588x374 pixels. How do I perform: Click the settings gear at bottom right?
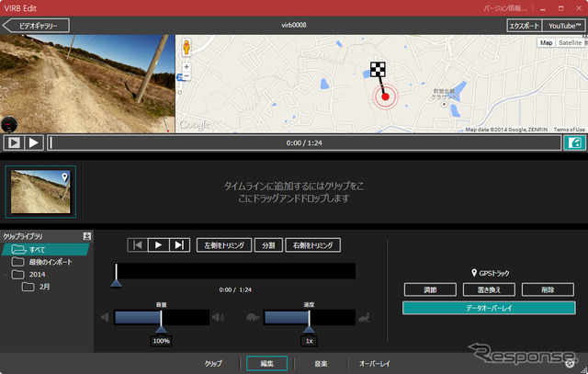coord(570,363)
